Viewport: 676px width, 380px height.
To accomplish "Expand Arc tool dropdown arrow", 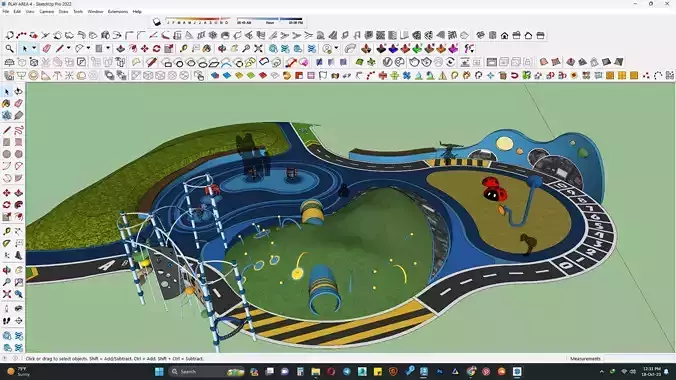I will click(88, 49).
